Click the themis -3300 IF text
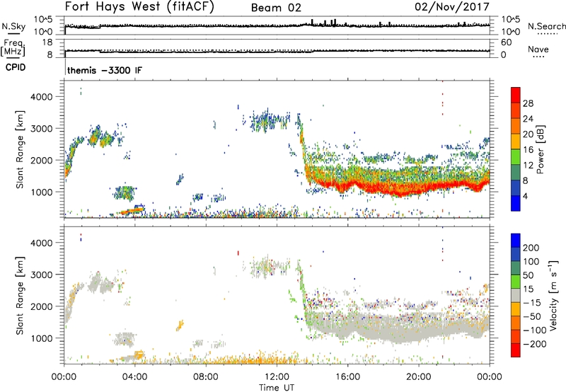Screen dimensions: 566x392 105,70
